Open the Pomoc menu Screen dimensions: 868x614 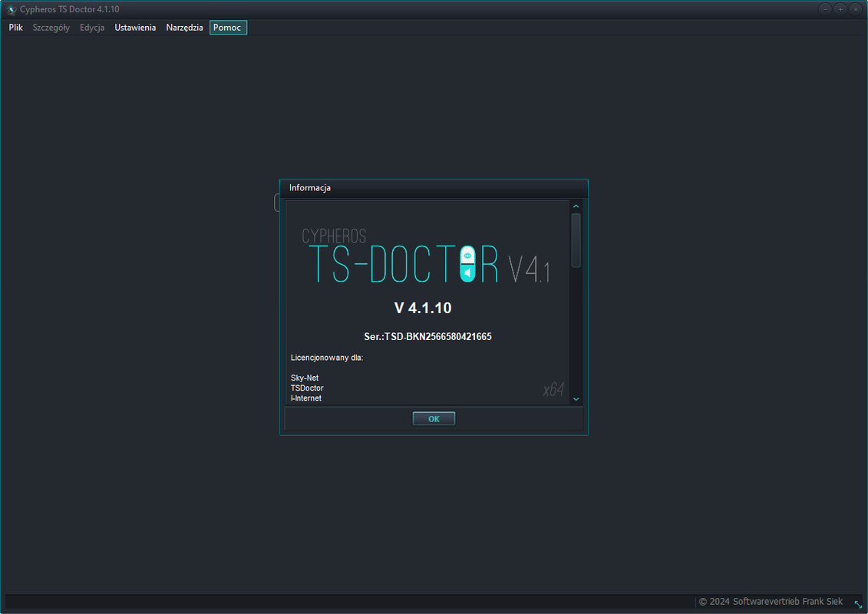(x=227, y=28)
